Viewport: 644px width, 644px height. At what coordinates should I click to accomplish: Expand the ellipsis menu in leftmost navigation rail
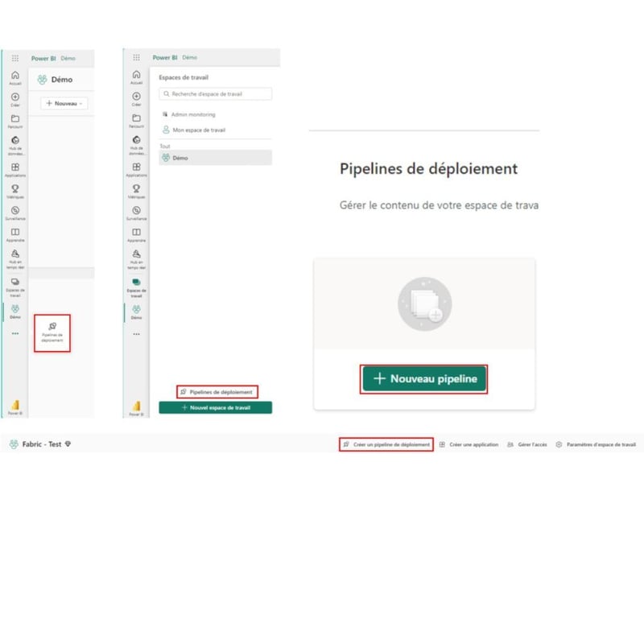(x=14, y=333)
